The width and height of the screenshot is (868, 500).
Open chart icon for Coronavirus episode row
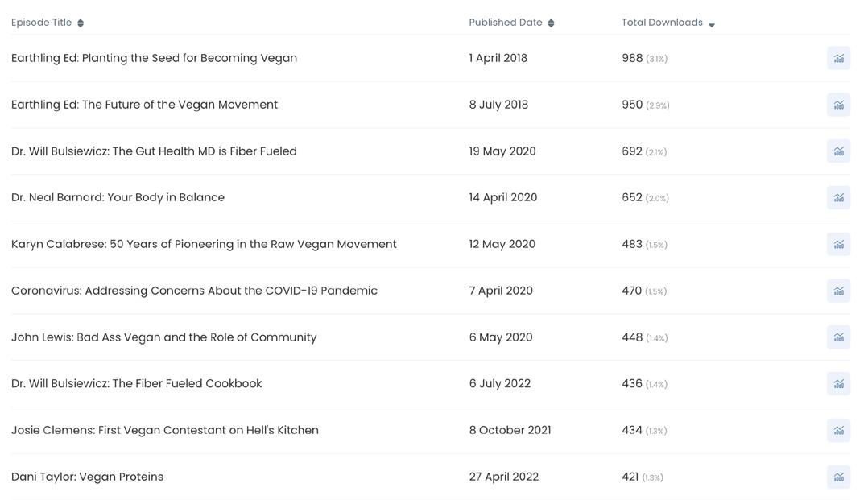click(x=838, y=291)
